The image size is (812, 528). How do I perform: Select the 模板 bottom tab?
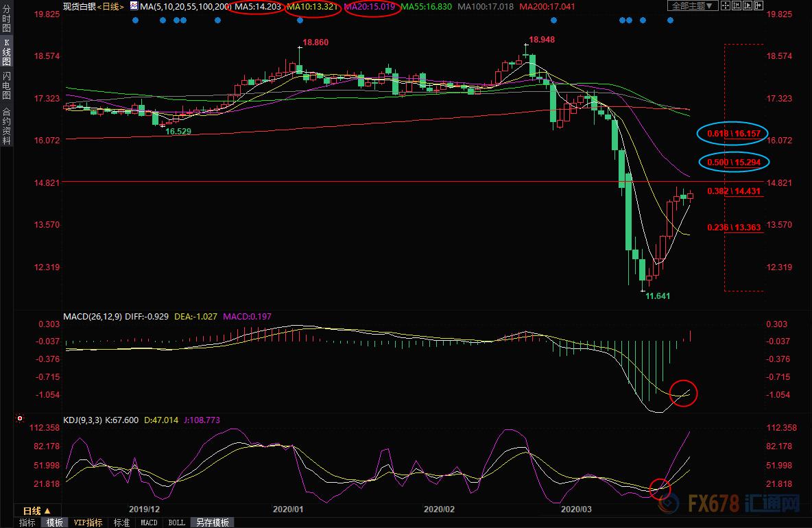[54, 523]
